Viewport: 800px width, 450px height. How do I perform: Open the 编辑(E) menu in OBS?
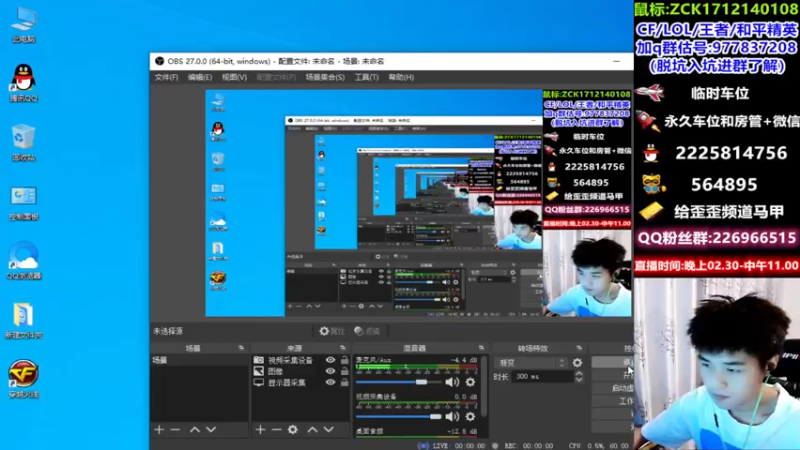pos(199,78)
